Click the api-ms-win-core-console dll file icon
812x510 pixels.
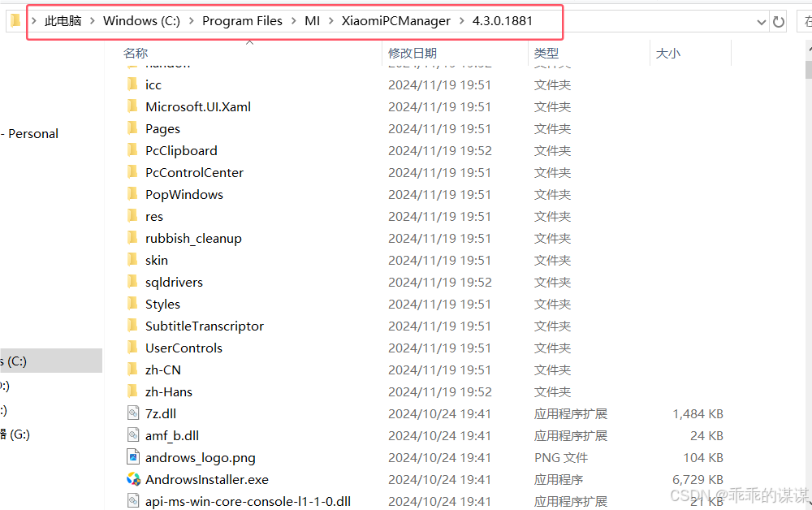tap(133, 501)
